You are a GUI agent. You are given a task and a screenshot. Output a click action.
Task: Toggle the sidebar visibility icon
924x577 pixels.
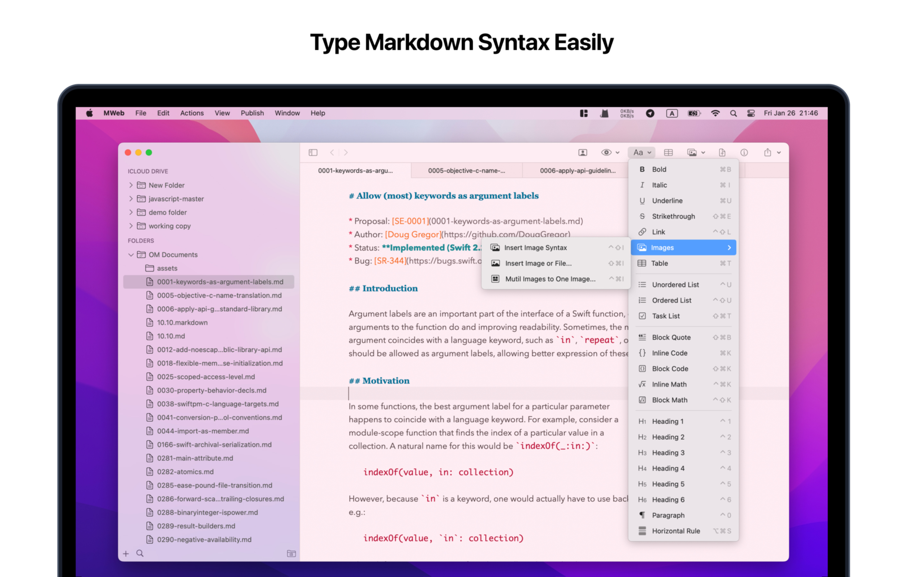point(313,152)
